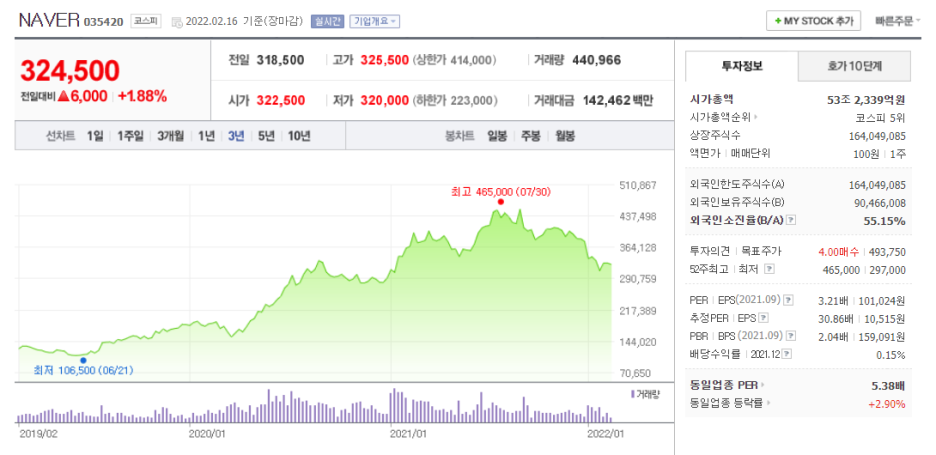
Task: Open help icon next to 배당수익률 2021.12
Action: pos(787,354)
